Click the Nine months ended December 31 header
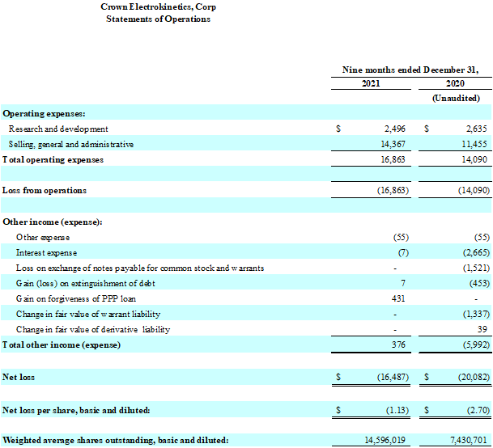Screen dimensions: 493x448 (410, 70)
